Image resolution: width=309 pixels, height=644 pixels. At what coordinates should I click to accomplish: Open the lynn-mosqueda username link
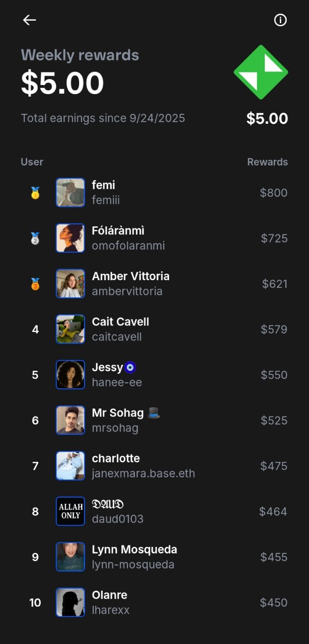(x=133, y=565)
